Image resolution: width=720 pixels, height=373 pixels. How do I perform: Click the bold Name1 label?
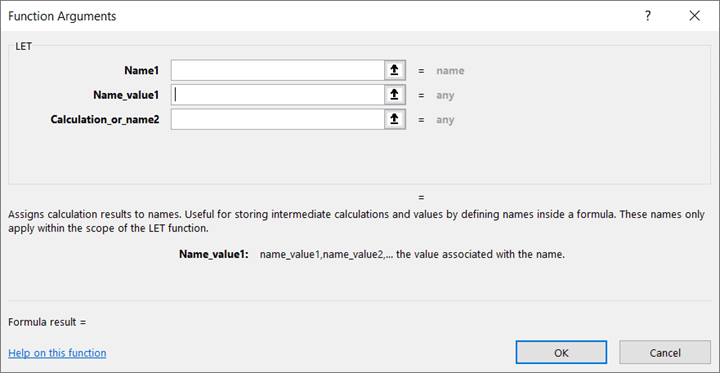coord(141,71)
